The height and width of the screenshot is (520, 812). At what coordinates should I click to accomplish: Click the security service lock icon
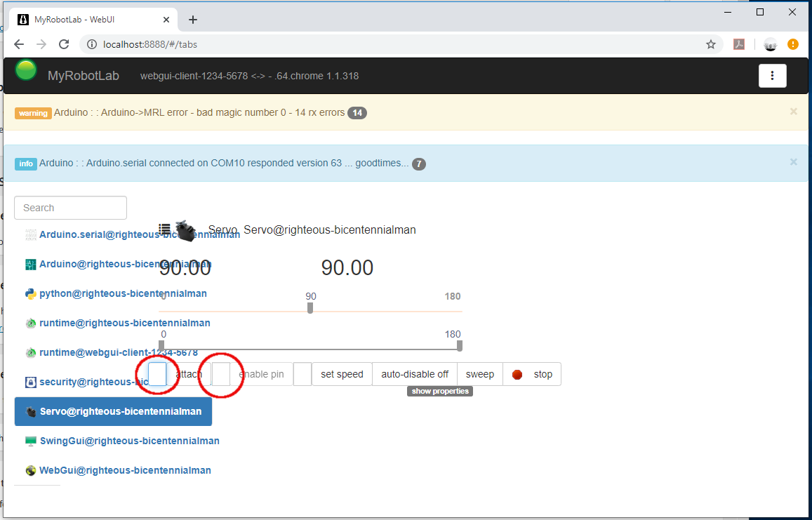tap(31, 382)
